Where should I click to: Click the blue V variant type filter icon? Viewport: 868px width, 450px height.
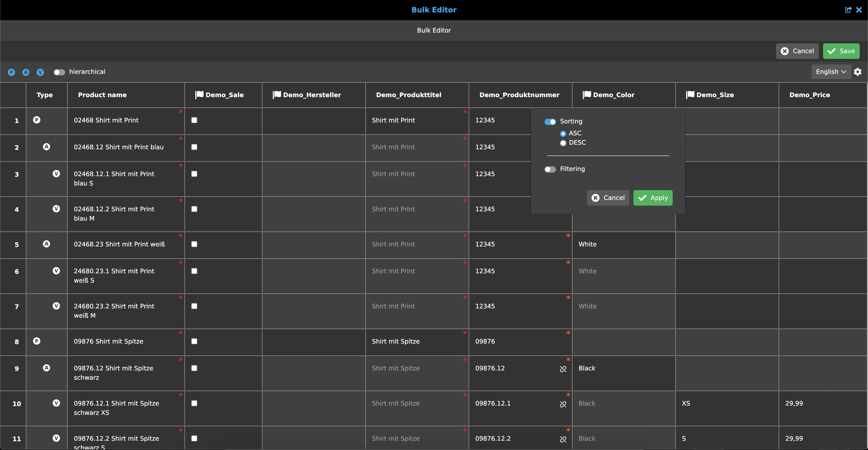(x=40, y=72)
